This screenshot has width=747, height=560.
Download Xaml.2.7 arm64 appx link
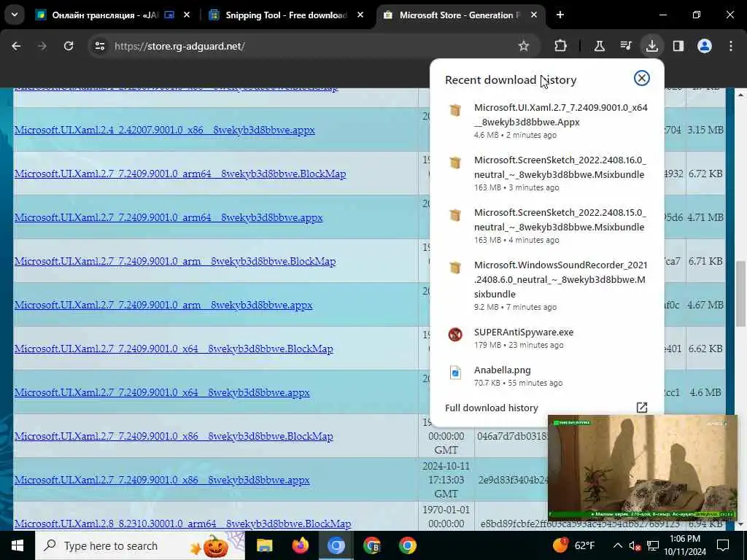169,217
